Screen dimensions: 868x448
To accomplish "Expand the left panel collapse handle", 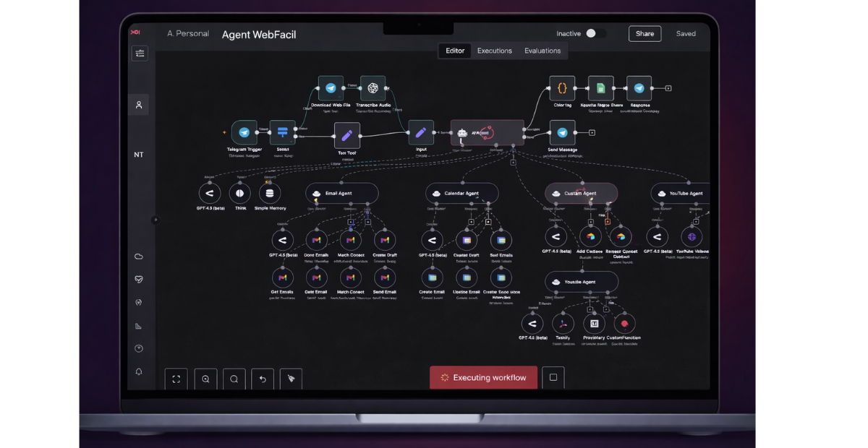I will [x=155, y=220].
